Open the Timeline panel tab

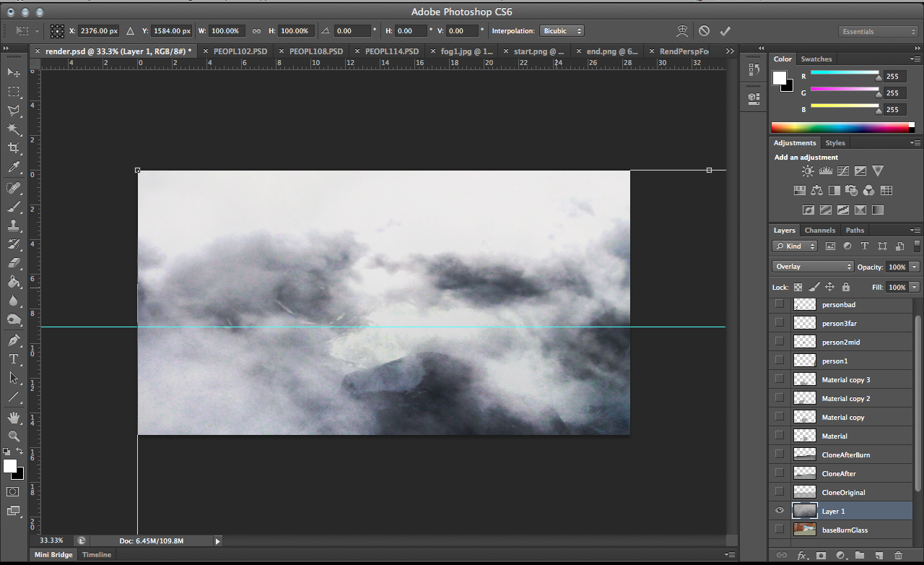(97, 555)
